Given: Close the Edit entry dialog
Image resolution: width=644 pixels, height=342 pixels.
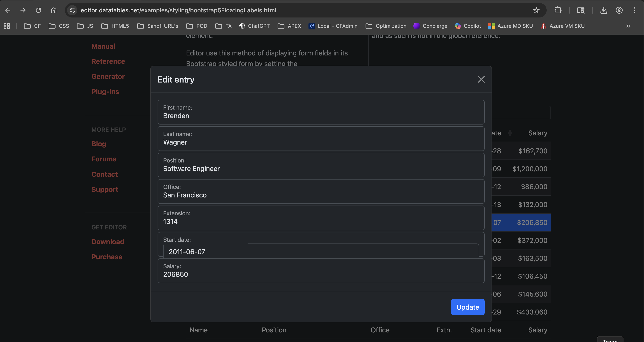Looking at the screenshot, I should point(481,79).
